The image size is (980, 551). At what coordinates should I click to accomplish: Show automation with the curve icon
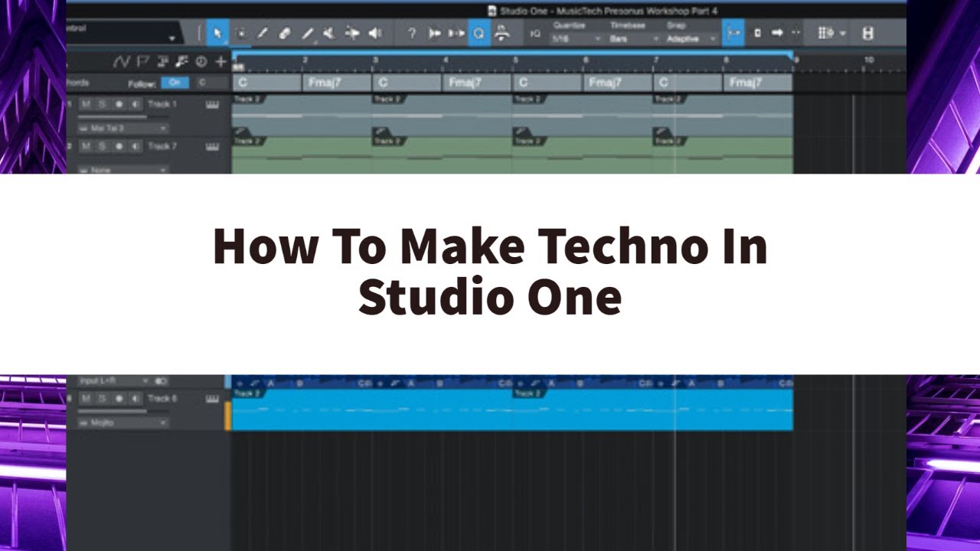pyautogui.click(x=122, y=61)
